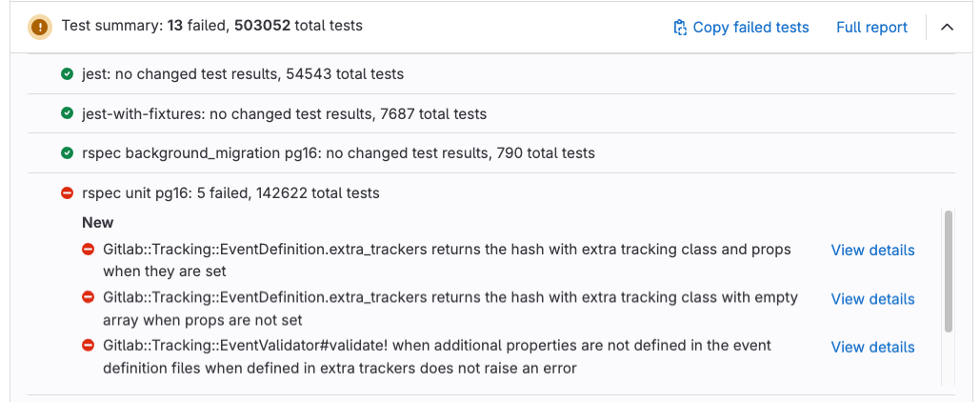Open the Full report link
This screenshot has height=402, width=980.
(871, 28)
